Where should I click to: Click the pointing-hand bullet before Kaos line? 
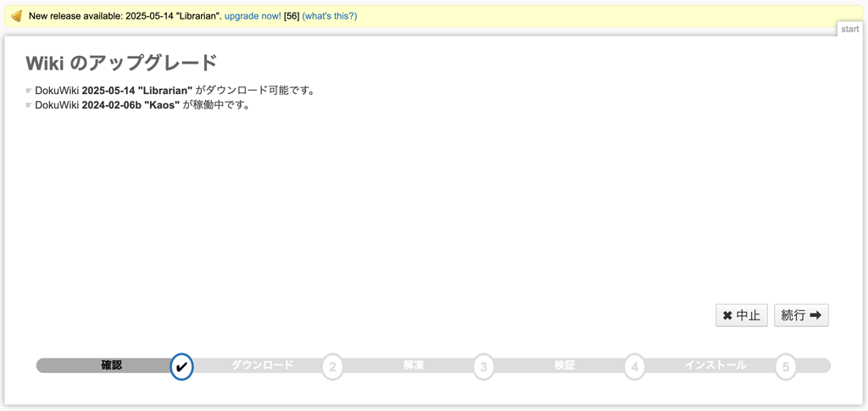[x=29, y=105]
